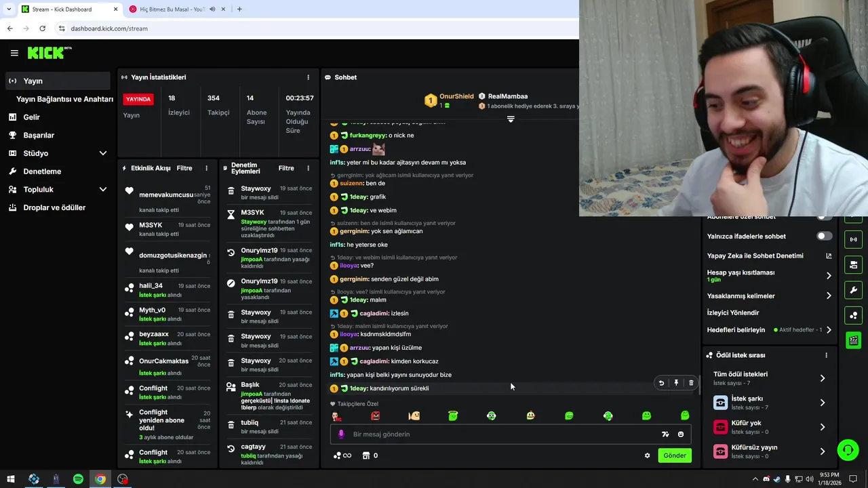Image resolution: width=868 pixels, height=488 pixels.
Task: Click the channel points infinity icon
Action: tap(342, 455)
